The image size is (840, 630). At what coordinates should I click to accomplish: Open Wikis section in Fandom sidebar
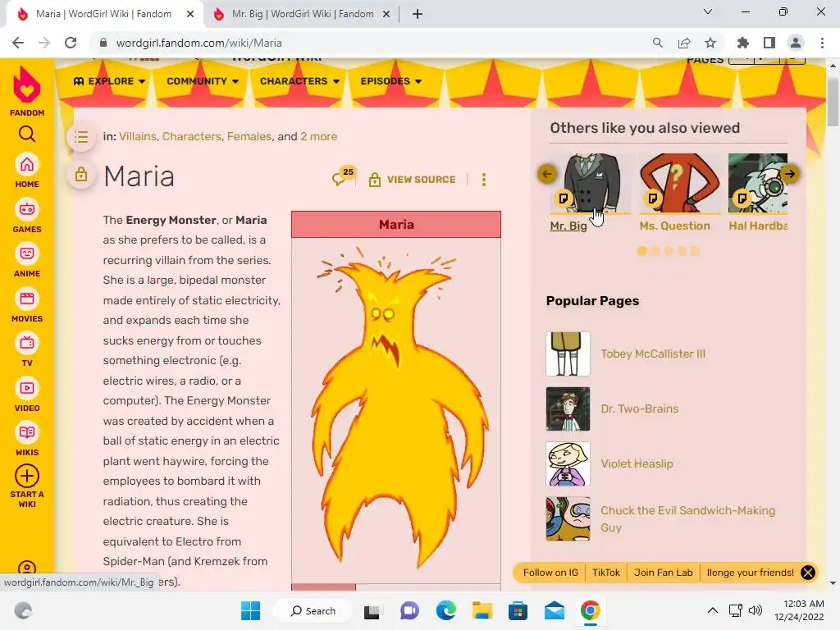tap(27, 440)
